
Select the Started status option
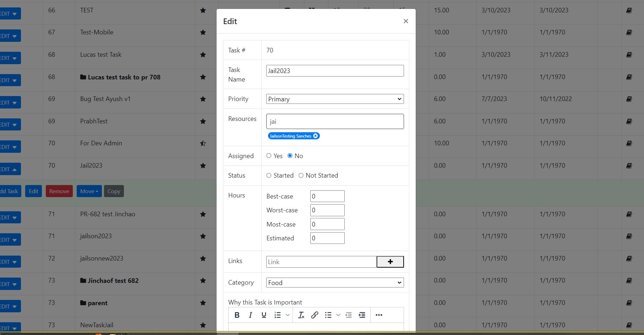[269, 175]
